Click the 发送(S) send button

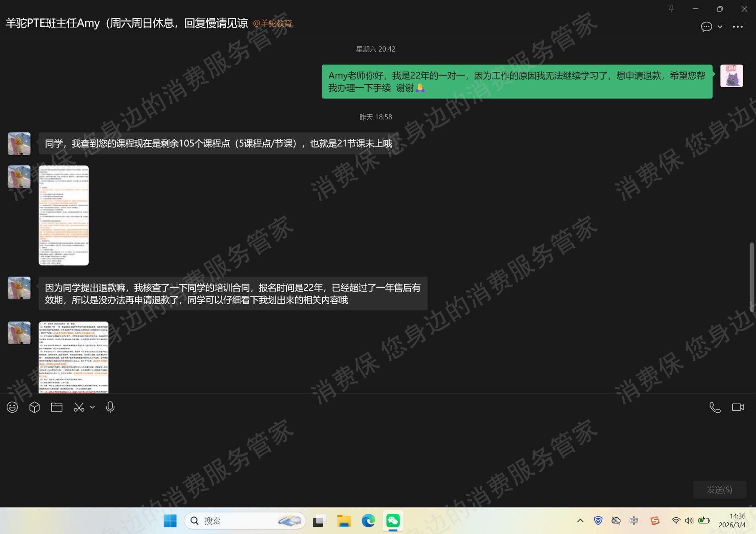(x=719, y=489)
